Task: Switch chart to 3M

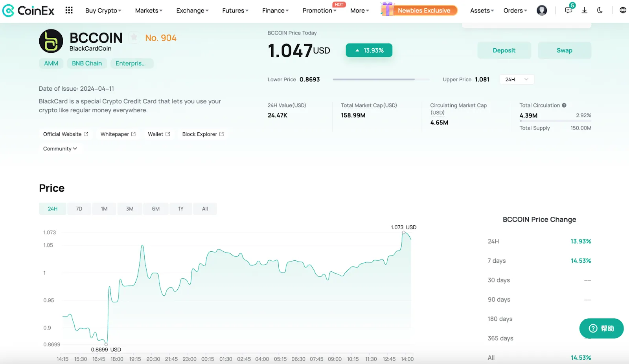Action: tap(130, 209)
